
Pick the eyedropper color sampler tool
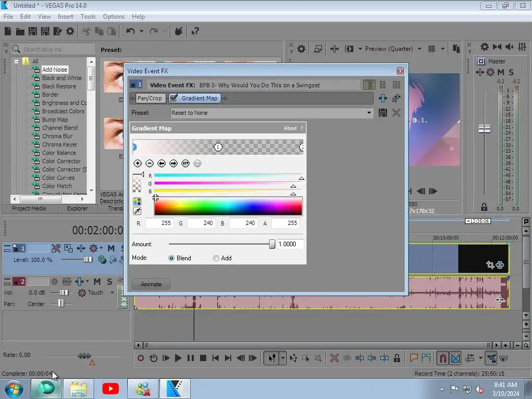pyautogui.click(x=137, y=211)
